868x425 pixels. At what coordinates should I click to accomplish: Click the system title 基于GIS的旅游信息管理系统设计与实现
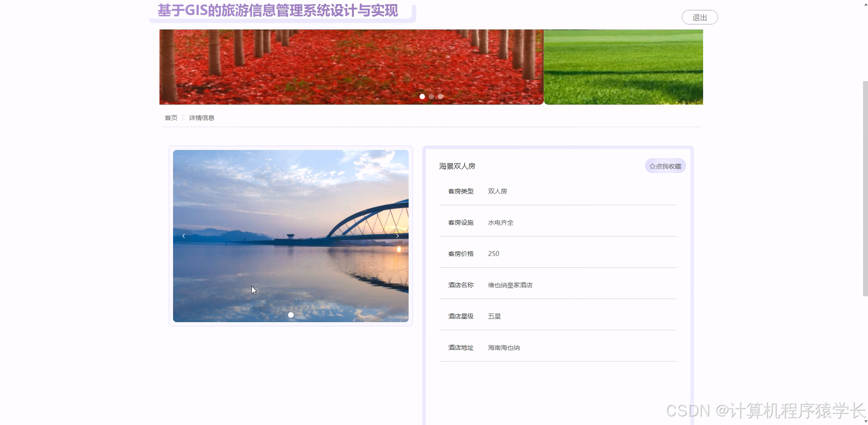click(278, 11)
